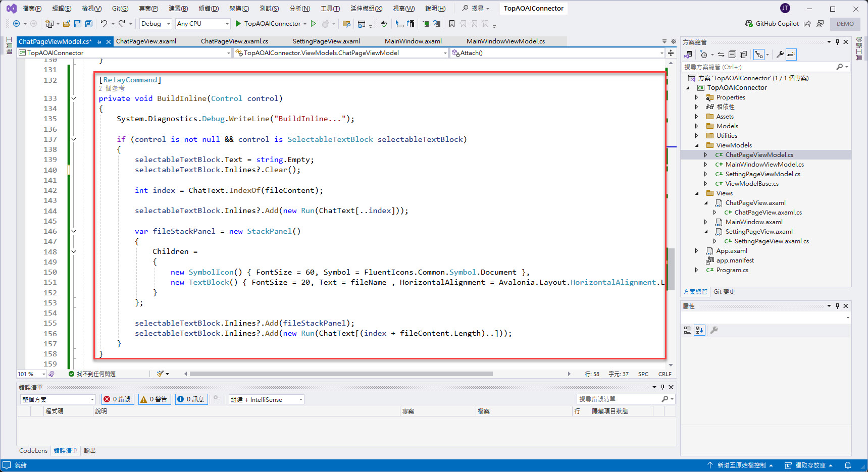Screen dimensions: 868x472
Task: Click the Undo arrow icon
Action: point(104,24)
